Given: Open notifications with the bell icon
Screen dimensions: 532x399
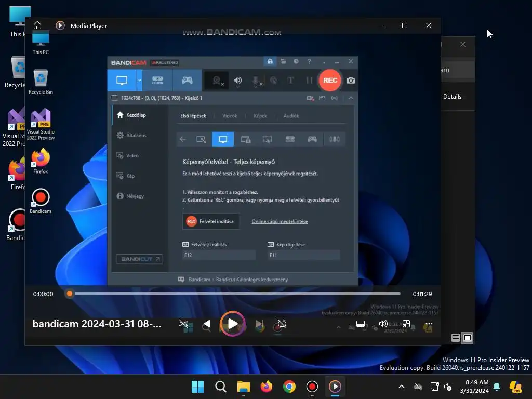Looking at the screenshot, I should [497, 387].
